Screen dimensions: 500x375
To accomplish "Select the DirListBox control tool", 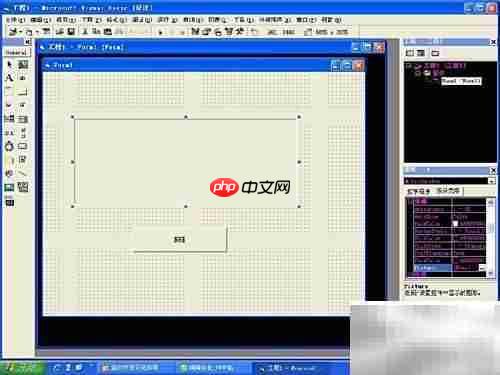I will click(9, 160).
